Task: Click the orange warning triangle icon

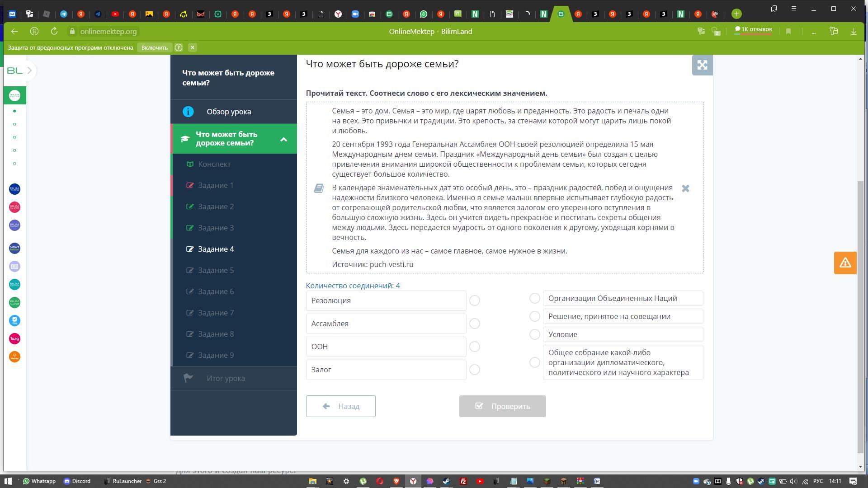Action: (845, 263)
